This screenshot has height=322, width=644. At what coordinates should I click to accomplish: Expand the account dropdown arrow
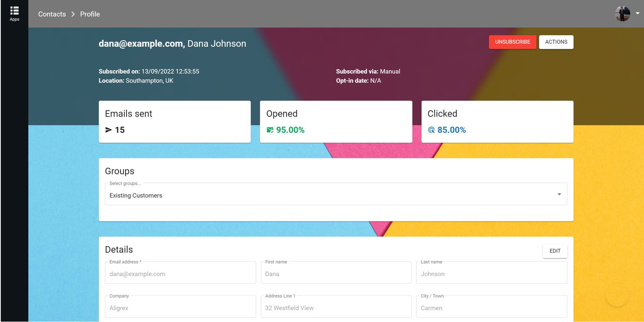(x=637, y=13)
